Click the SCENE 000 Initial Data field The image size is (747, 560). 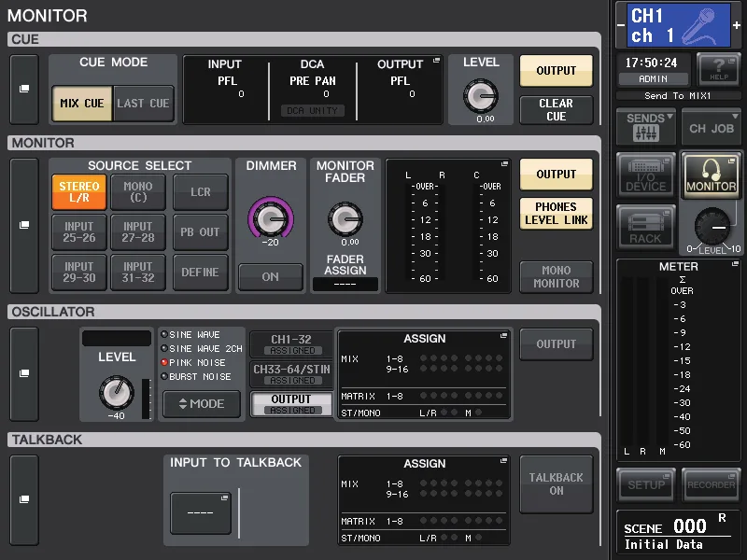(x=679, y=534)
